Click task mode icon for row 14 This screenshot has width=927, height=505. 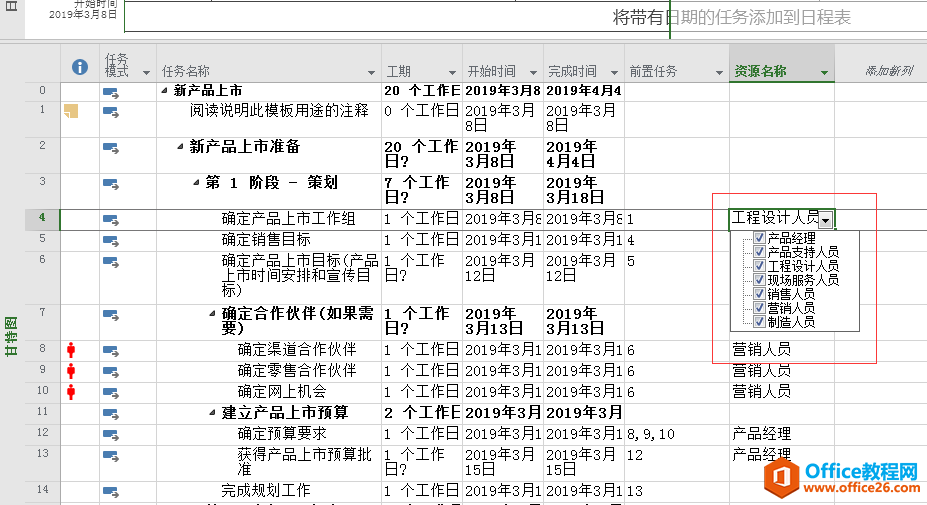tap(111, 491)
